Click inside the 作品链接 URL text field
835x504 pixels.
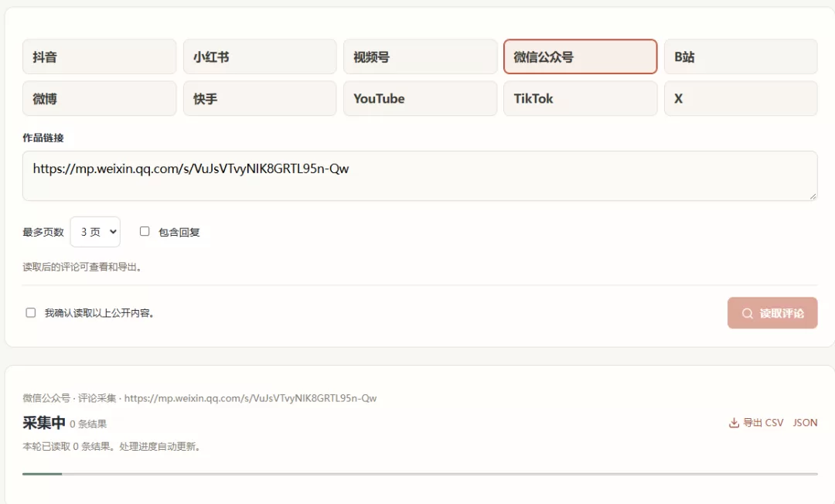tap(420, 175)
